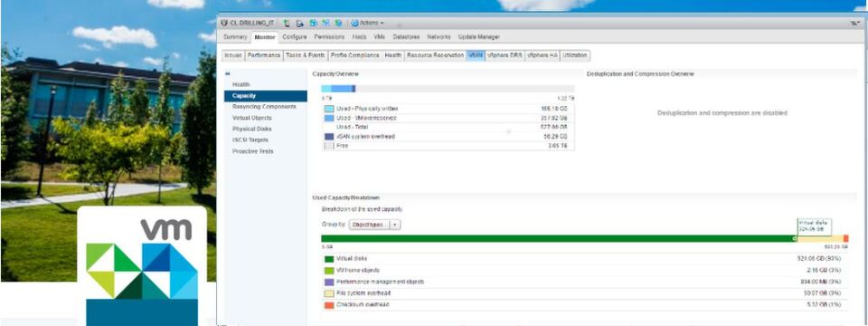
Task: Click the Capacity Overview usage bar
Action: click(448, 89)
